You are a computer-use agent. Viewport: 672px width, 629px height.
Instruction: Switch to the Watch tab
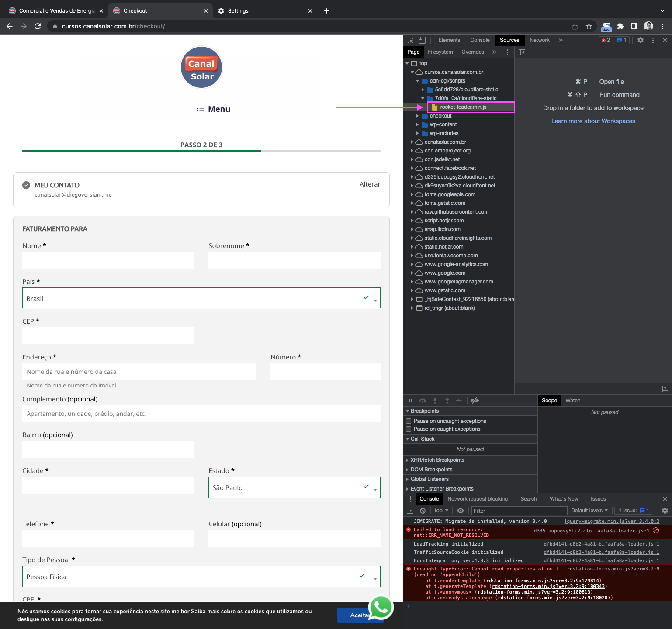click(573, 401)
